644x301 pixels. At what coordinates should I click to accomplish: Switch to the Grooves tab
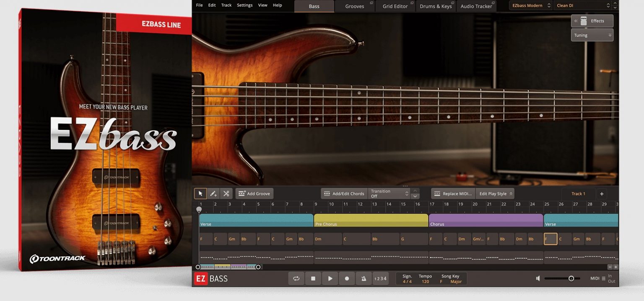point(355,6)
